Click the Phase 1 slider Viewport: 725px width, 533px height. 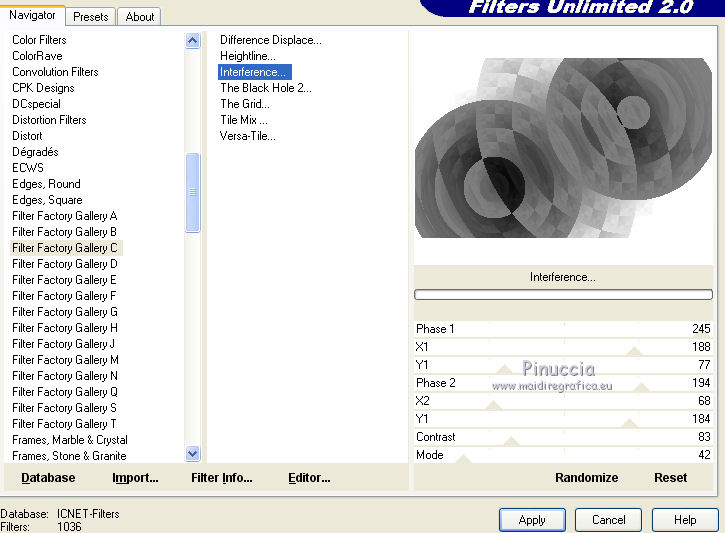(x=563, y=329)
